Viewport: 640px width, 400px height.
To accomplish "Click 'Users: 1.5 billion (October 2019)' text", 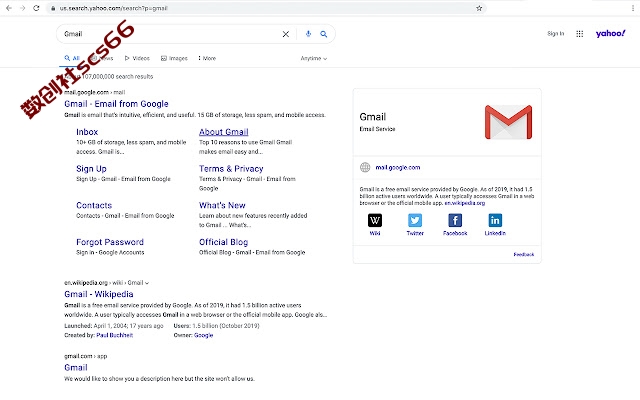I will pos(216,326).
